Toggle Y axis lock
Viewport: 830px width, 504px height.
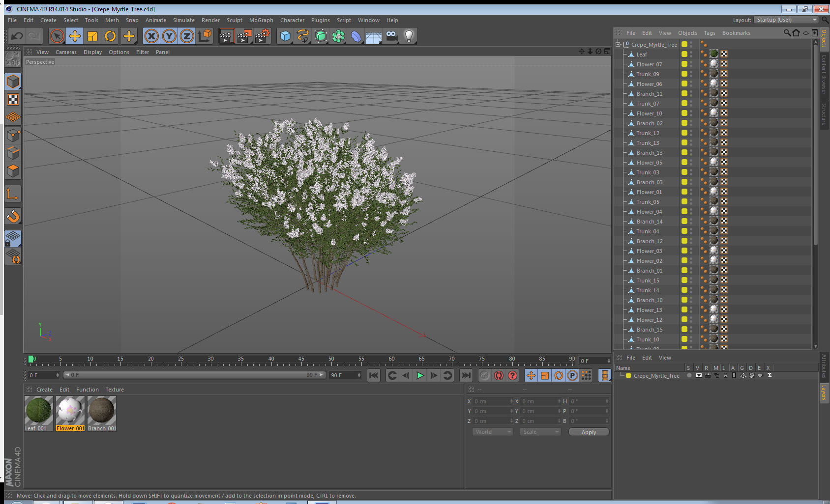click(x=169, y=36)
